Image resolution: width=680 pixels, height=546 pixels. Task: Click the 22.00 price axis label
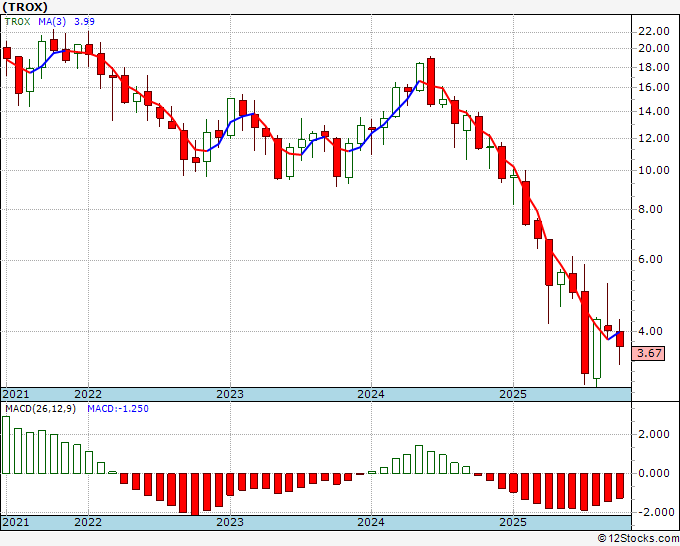point(654,31)
